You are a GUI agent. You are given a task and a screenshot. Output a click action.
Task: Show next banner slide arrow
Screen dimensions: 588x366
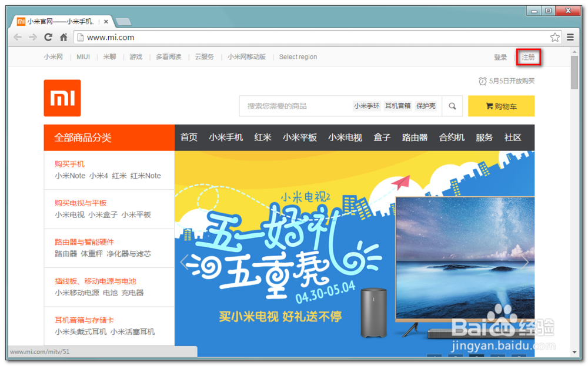pyautogui.click(x=525, y=262)
